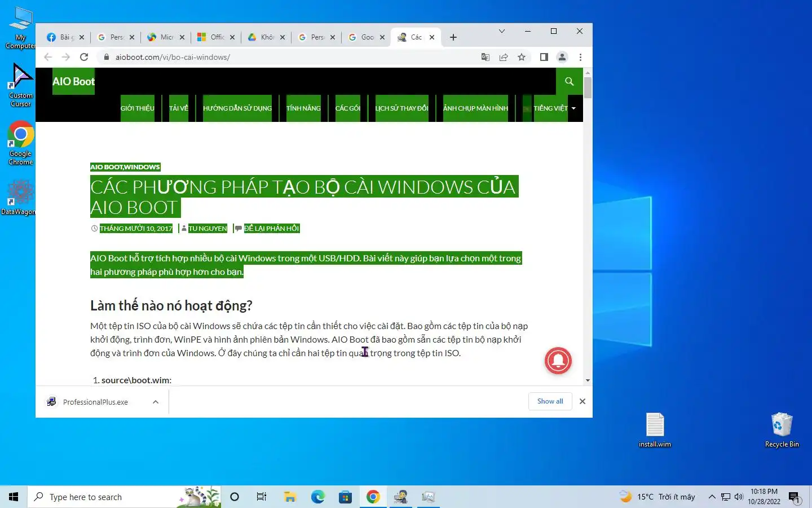Open the Chrome profile avatar
Image resolution: width=812 pixels, height=508 pixels.
click(562, 57)
